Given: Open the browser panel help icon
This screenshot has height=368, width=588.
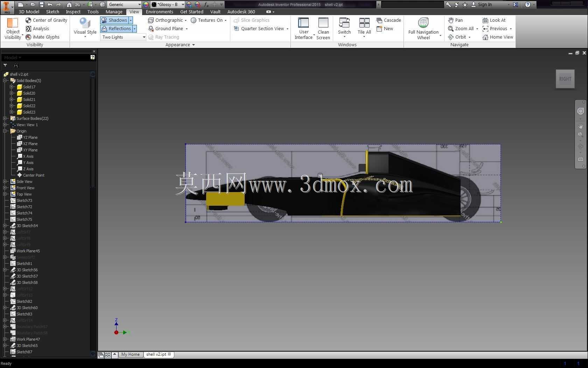Looking at the screenshot, I should (x=92, y=57).
